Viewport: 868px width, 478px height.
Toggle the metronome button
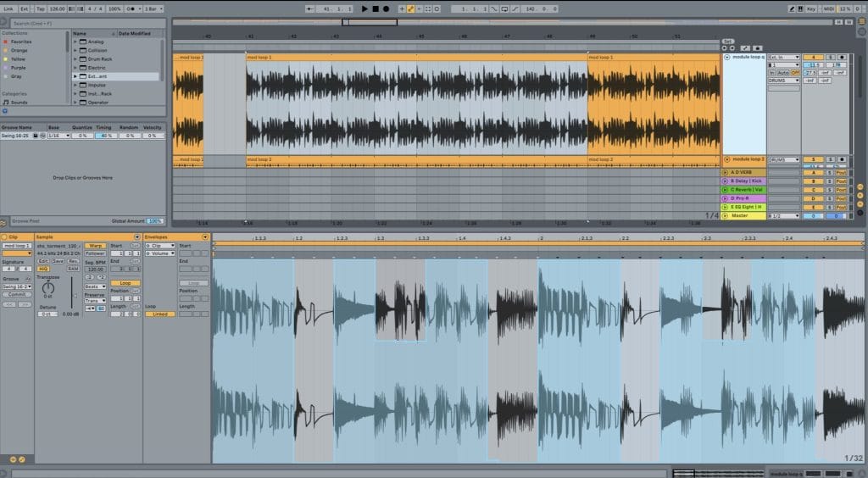(130, 8)
